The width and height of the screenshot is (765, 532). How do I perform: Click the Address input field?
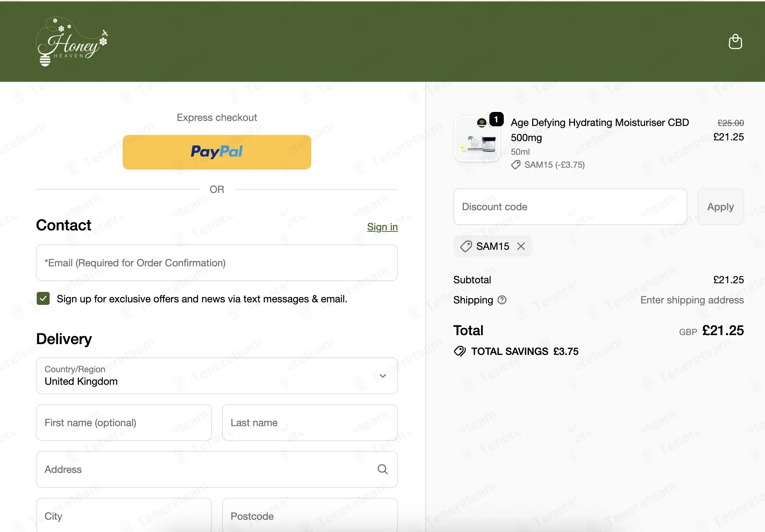coord(217,469)
